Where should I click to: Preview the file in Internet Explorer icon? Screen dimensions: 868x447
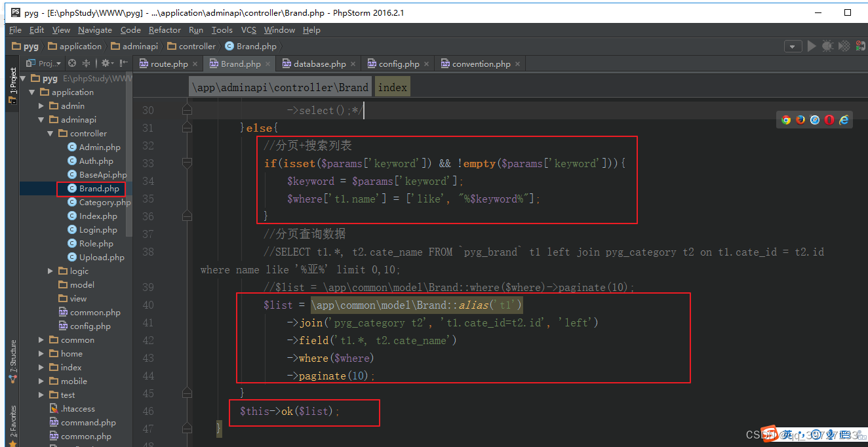tap(844, 119)
